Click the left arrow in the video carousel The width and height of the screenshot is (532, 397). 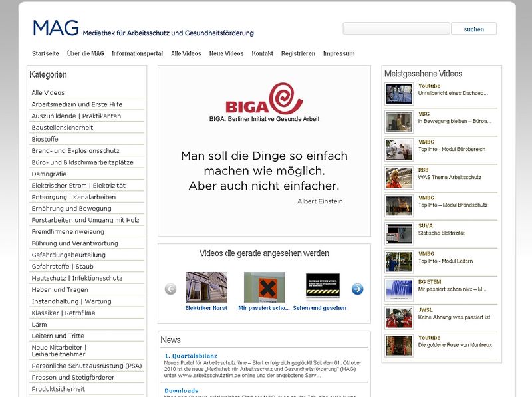[170, 289]
